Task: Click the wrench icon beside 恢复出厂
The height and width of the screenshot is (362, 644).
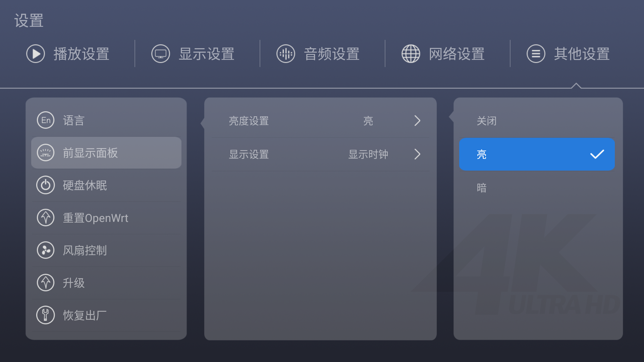Action: click(x=46, y=315)
